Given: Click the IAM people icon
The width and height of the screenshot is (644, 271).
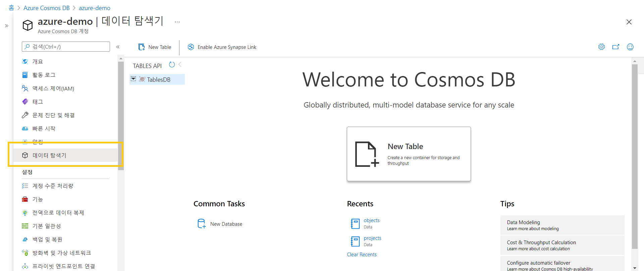Looking at the screenshot, I should (25, 88).
